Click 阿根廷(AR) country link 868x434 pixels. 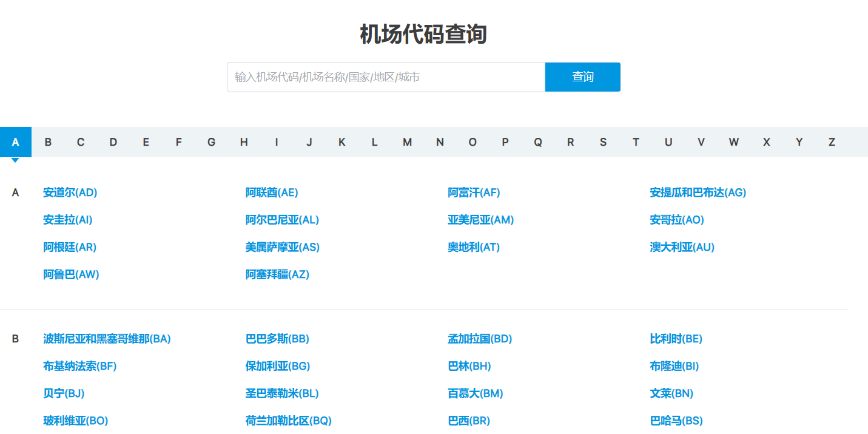pos(70,247)
